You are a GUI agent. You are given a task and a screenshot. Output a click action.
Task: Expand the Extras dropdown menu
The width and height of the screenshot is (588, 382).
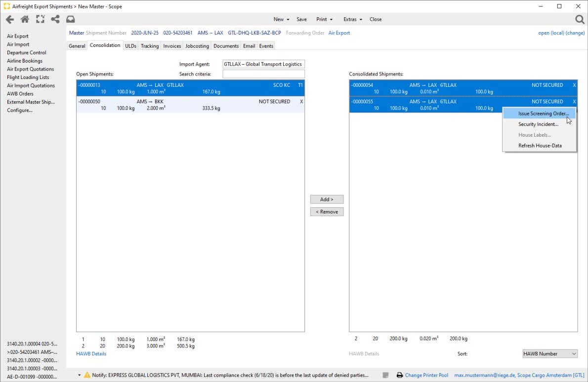coord(352,19)
